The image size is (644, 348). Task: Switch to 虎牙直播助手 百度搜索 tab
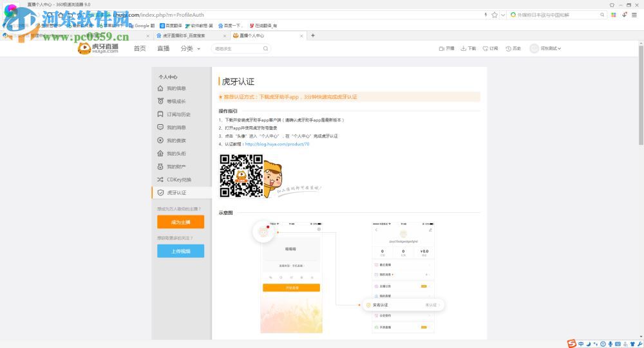pos(191,36)
